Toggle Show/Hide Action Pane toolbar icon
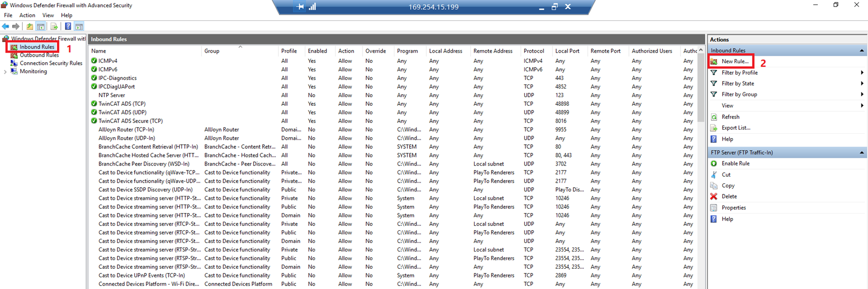Screen dimensions: 868x289 coord(79,26)
